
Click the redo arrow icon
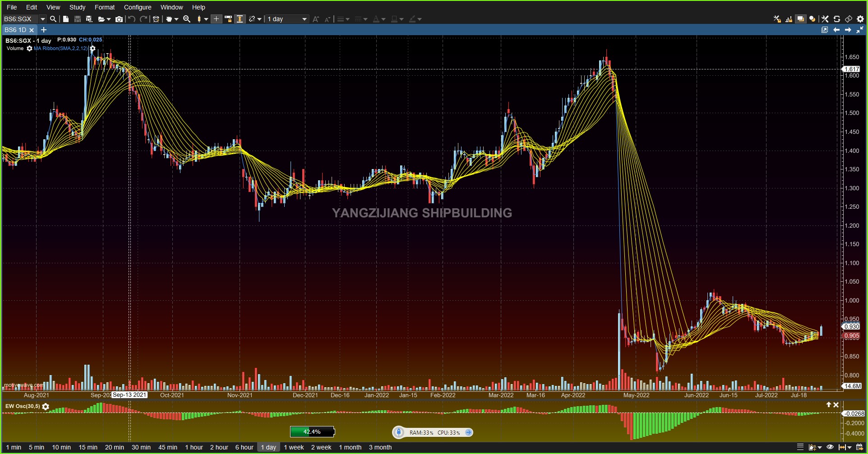(143, 19)
